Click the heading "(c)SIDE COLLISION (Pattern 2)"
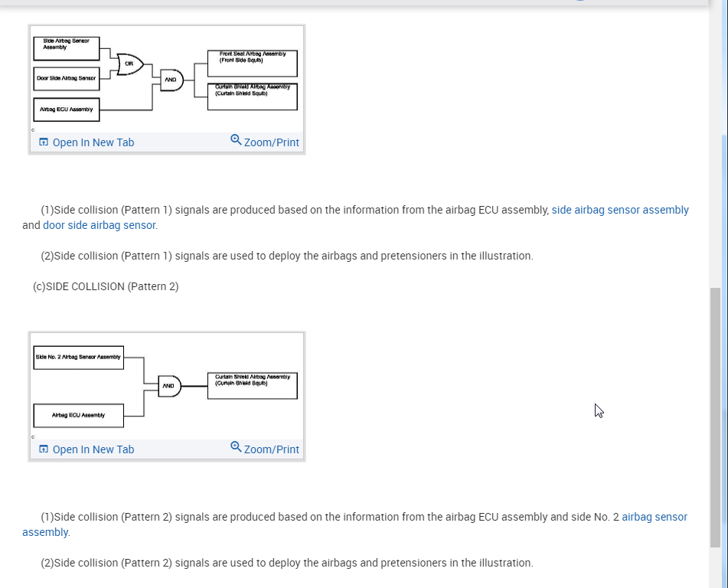The image size is (728, 588). coord(106,286)
